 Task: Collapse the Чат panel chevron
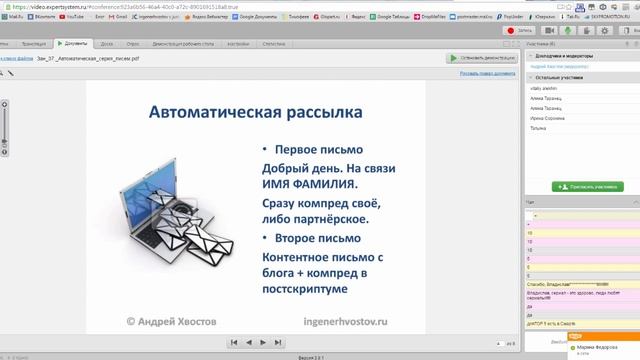click(x=636, y=202)
